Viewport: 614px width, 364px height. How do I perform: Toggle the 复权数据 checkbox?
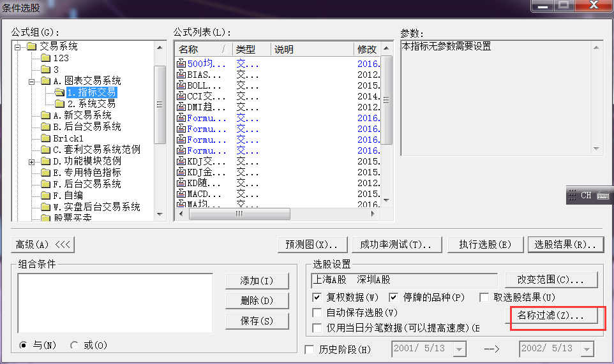[x=317, y=298]
